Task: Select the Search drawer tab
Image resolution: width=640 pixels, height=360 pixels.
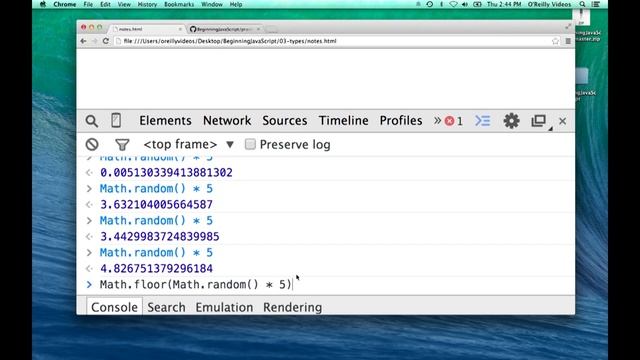Action: pyautogui.click(x=166, y=307)
